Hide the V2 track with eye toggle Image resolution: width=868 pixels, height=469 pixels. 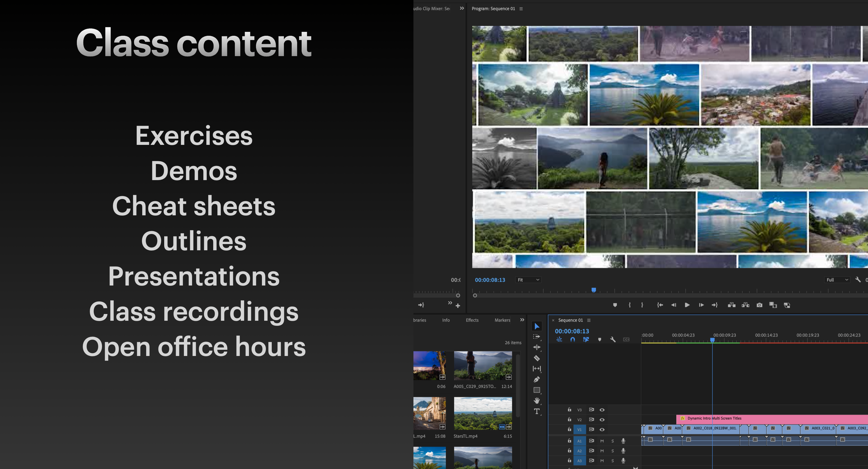click(x=602, y=420)
